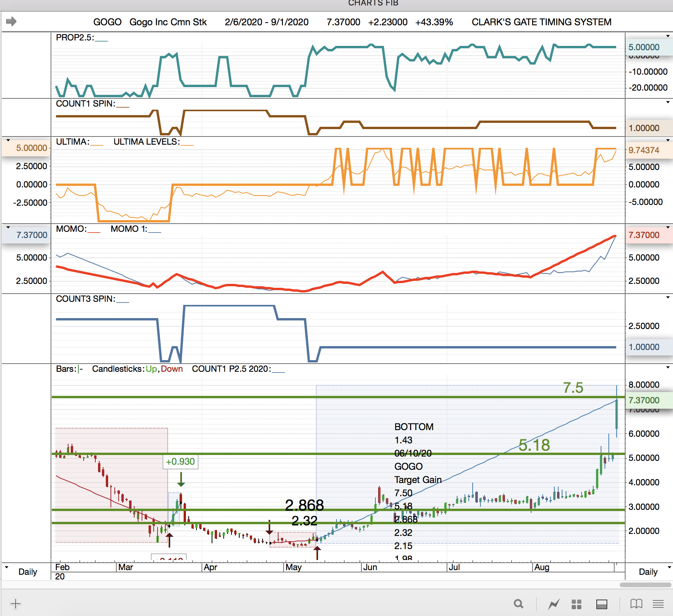Click the GOGO ticker symbol in header
This screenshot has height=616, width=673.
(107, 22)
